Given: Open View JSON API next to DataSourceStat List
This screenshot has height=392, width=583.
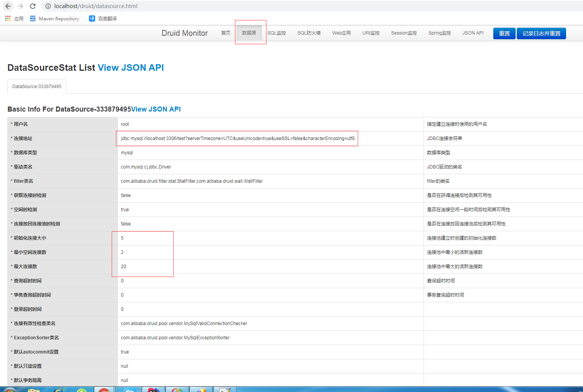Looking at the screenshot, I should [x=131, y=67].
